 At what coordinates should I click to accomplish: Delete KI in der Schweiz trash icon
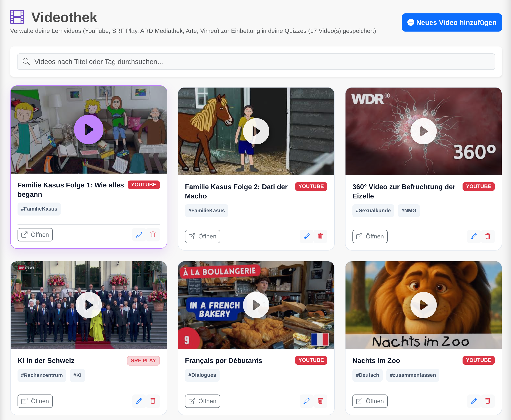click(x=153, y=401)
